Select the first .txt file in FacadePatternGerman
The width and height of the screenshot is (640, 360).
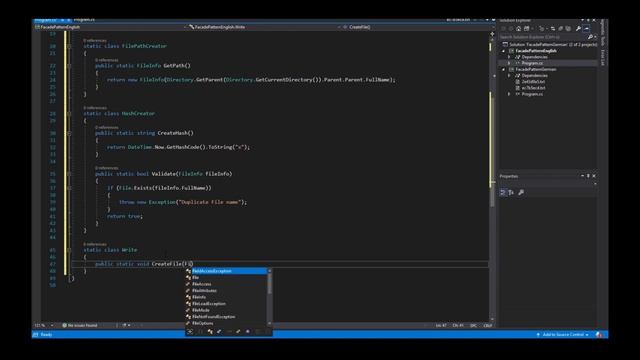[x=533, y=82]
